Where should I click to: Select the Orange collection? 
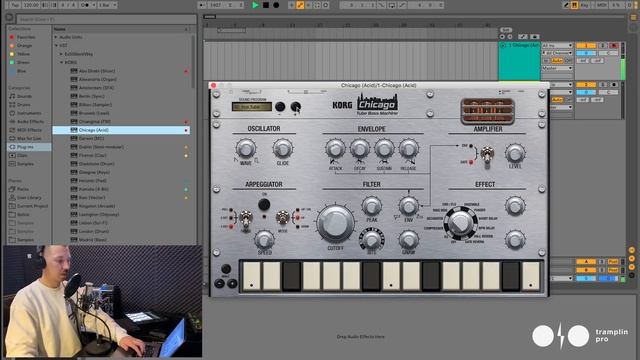coord(24,46)
